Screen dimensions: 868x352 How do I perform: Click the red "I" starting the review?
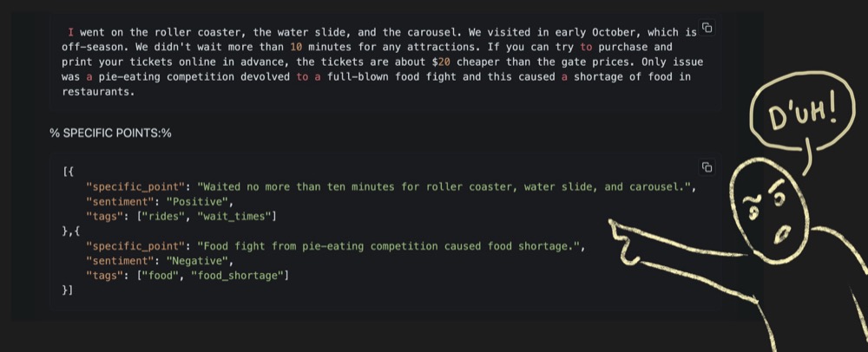71,33
